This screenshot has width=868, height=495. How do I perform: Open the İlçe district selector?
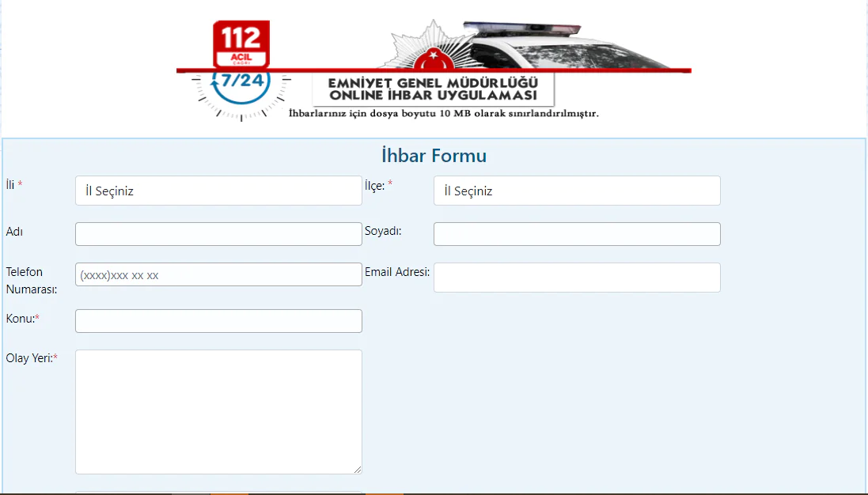pos(576,190)
